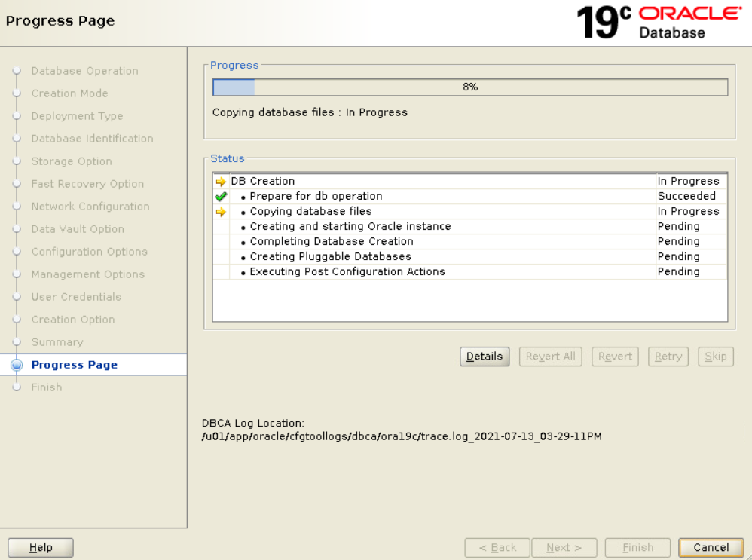Click the Finish button at bottom

[637, 547]
